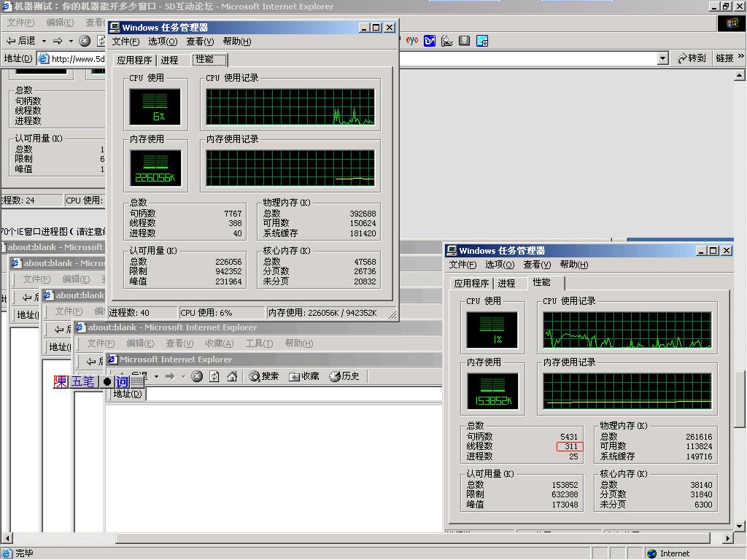Switch to 进程 tab in the upper Task Manager

[x=169, y=60]
